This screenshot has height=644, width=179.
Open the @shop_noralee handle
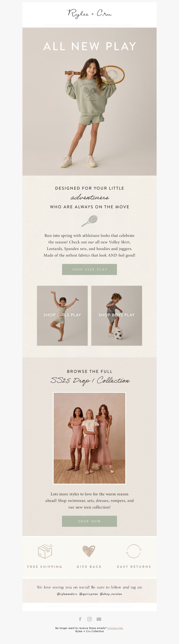[111, 594]
